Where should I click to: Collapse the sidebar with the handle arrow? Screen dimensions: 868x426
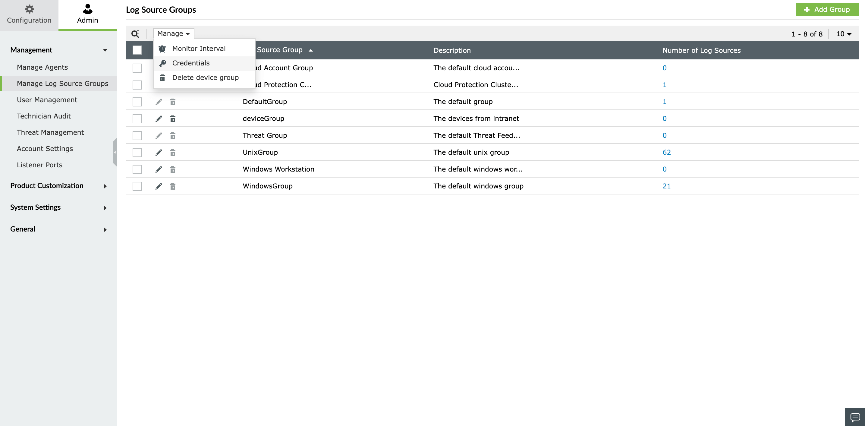tap(115, 152)
